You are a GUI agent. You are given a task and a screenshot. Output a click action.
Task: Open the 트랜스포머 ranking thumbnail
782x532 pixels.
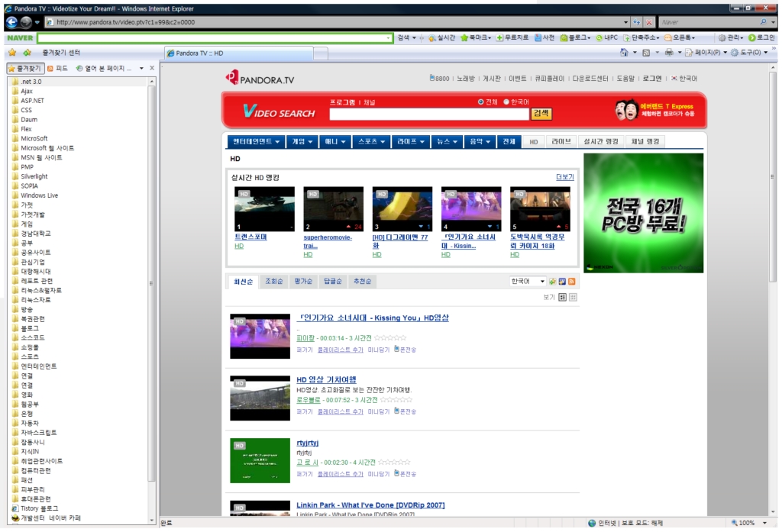(264, 209)
